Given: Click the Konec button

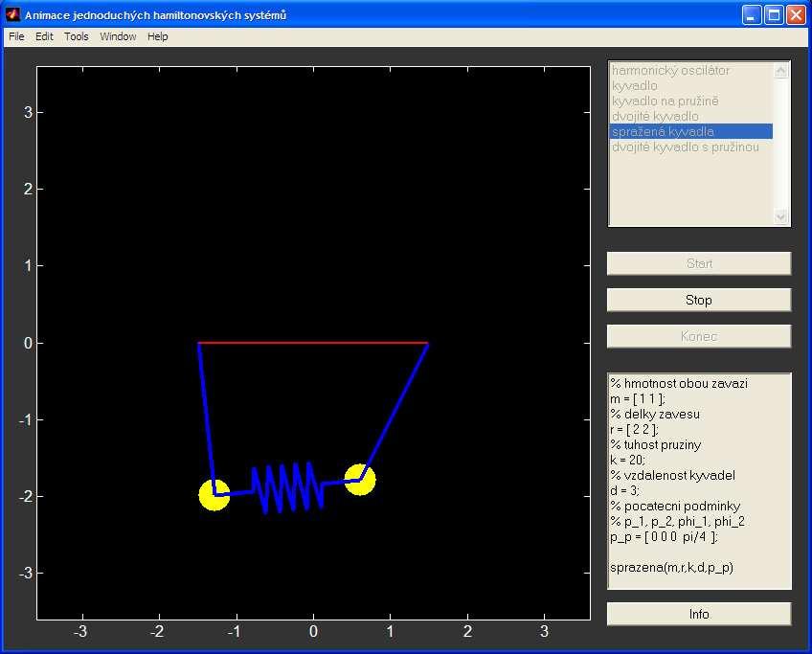Looking at the screenshot, I should tap(699, 336).
